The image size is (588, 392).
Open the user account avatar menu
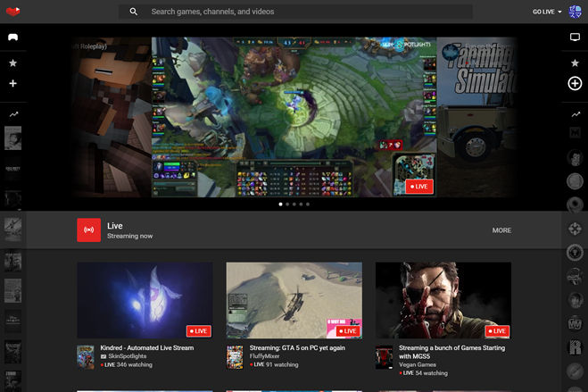click(x=575, y=12)
